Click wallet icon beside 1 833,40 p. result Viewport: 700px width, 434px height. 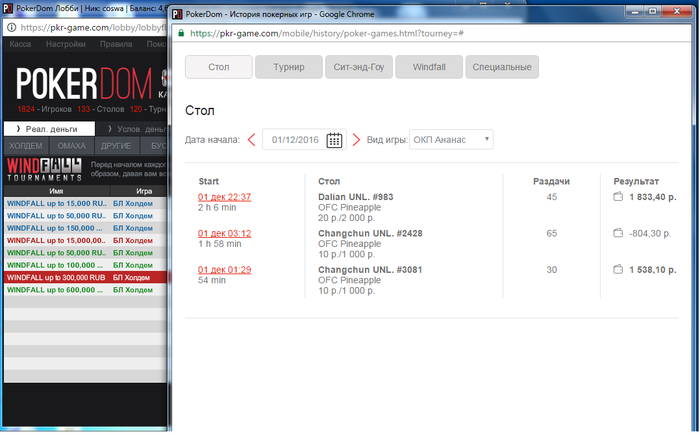[618, 196]
